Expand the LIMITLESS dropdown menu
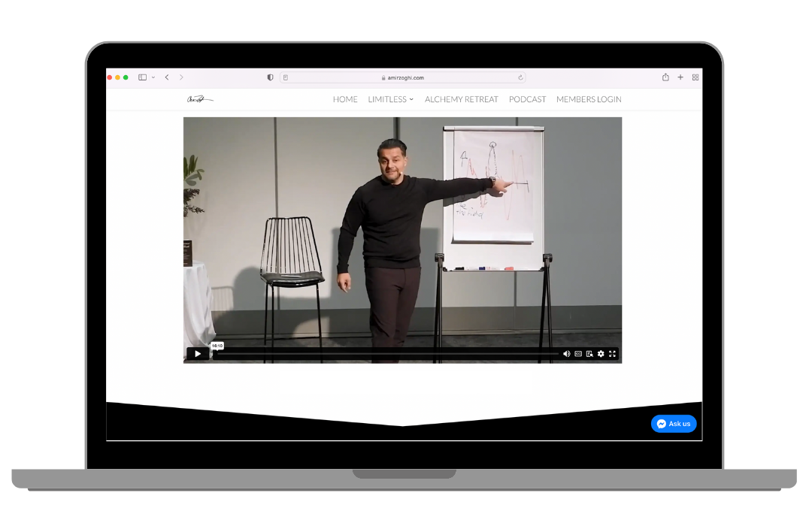The height and width of the screenshot is (526, 812). (390, 99)
